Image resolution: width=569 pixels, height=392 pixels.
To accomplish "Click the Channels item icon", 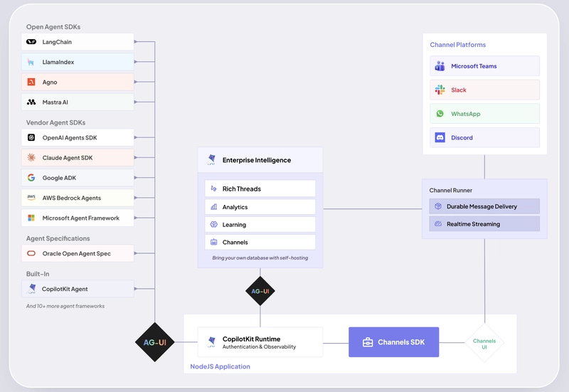I will [214, 242].
